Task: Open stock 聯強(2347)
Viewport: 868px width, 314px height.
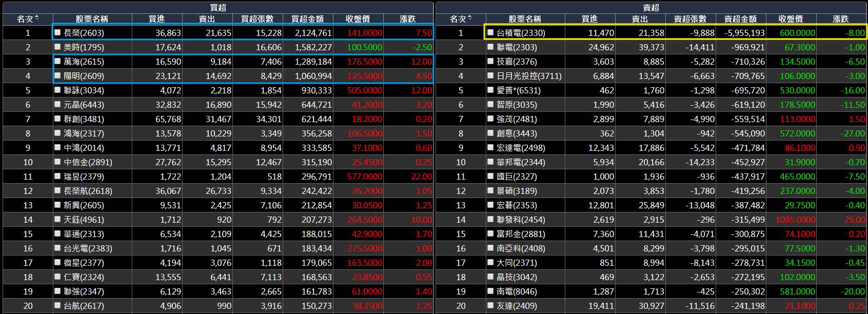Action: [x=84, y=291]
